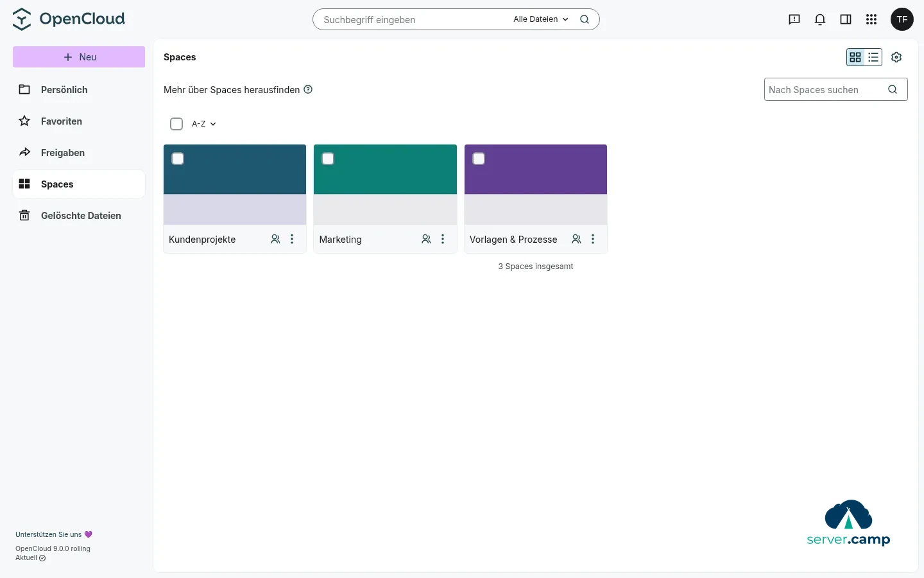Image resolution: width=924 pixels, height=578 pixels.
Task: Select the Marketing space checkbox
Action: (x=328, y=159)
